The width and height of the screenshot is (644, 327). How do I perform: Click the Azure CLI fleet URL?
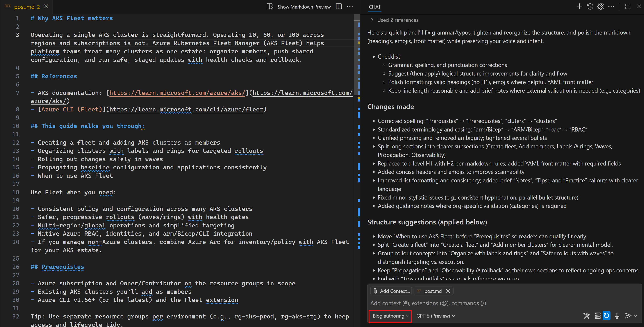tap(186, 110)
